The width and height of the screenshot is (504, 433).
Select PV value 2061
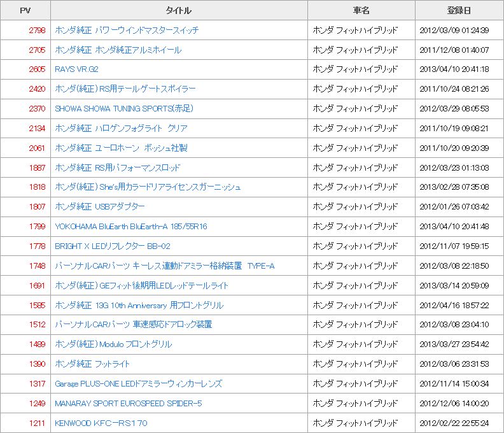[37, 148]
